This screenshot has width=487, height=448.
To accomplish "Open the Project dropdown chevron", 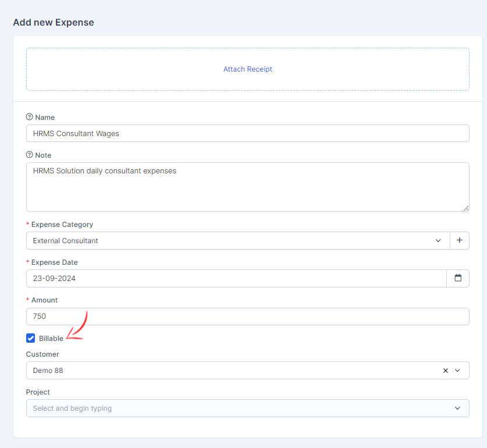I will [457, 408].
